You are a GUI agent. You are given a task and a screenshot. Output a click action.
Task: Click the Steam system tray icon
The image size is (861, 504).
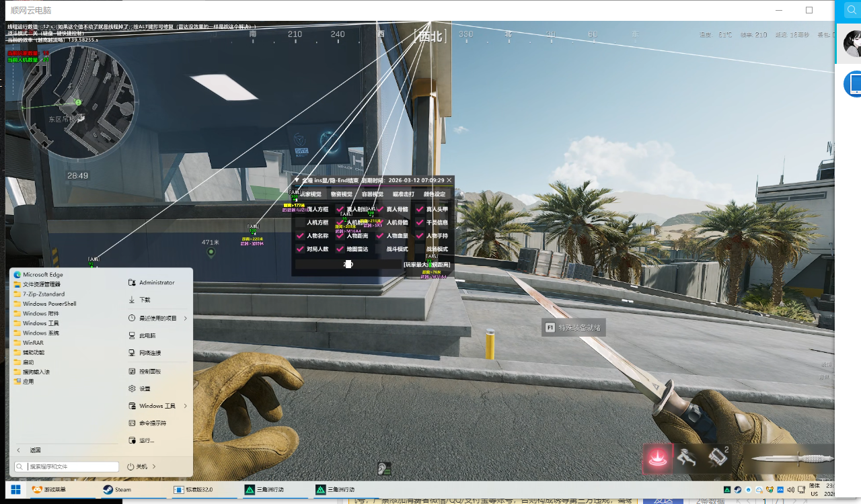pyautogui.click(x=738, y=490)
